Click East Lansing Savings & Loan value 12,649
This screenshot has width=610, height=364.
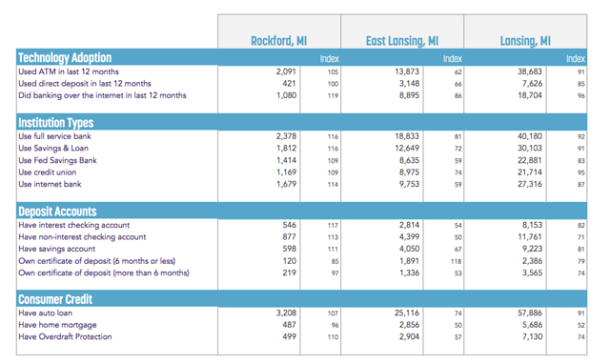tap(407, 148)
